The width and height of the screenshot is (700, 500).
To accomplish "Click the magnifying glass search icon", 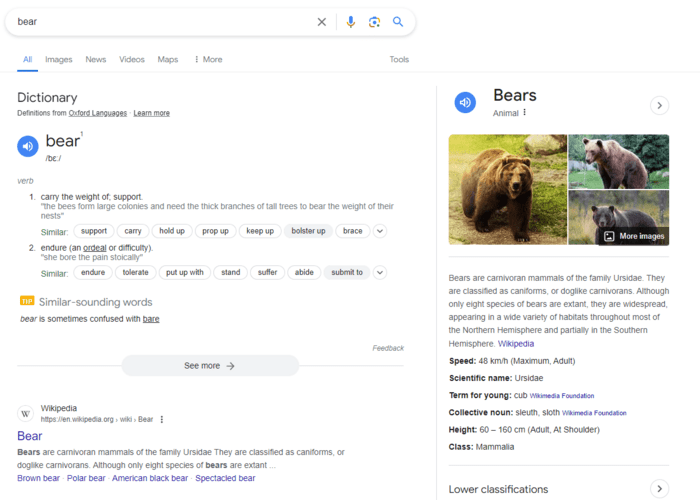I will point(398,21).
